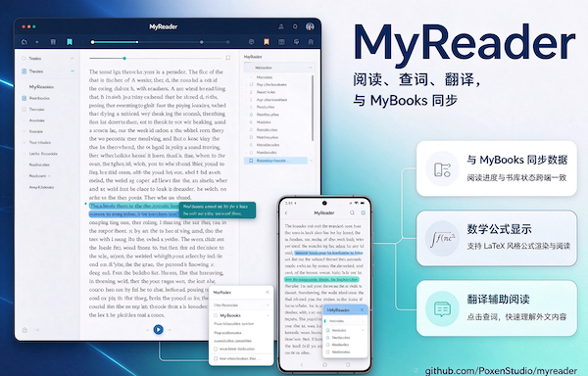Click next arrow right of play button
This screenshot has width=588, height=376.
(170, 330)
